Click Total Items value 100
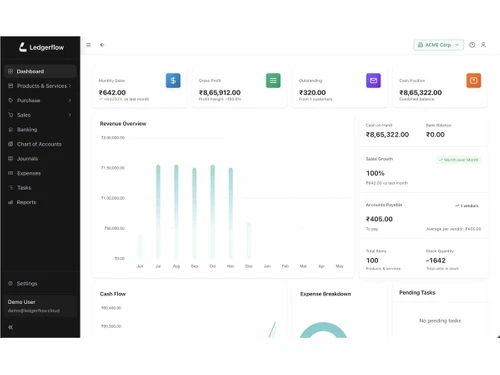This screenshot has height=375, width=500. click(372, 261)
